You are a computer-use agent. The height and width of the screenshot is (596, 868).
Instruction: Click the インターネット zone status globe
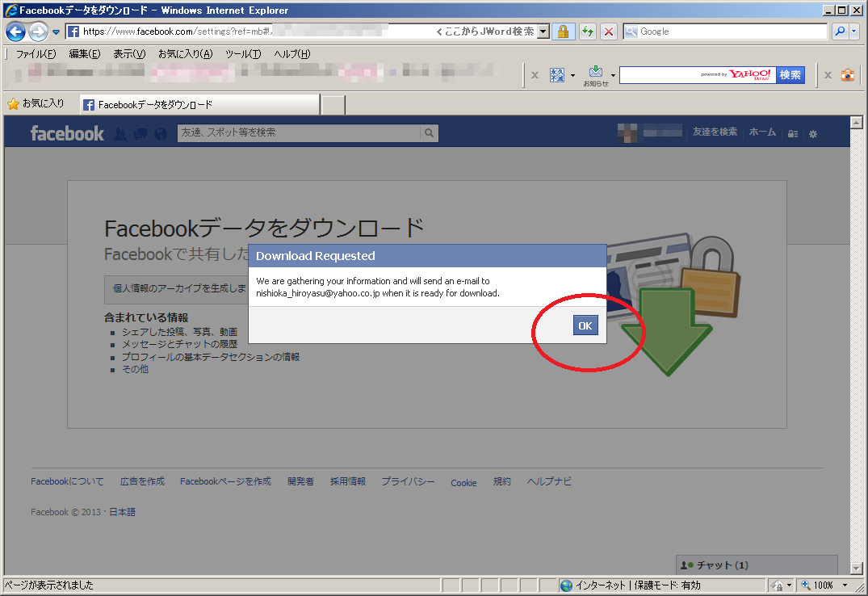coord(566,585)
